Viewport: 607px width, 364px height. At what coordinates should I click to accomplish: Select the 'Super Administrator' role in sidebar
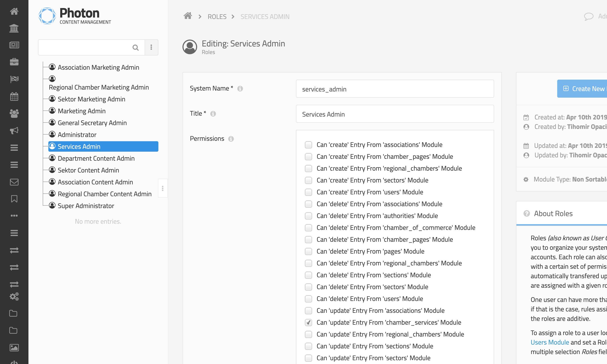pos(86,205)
